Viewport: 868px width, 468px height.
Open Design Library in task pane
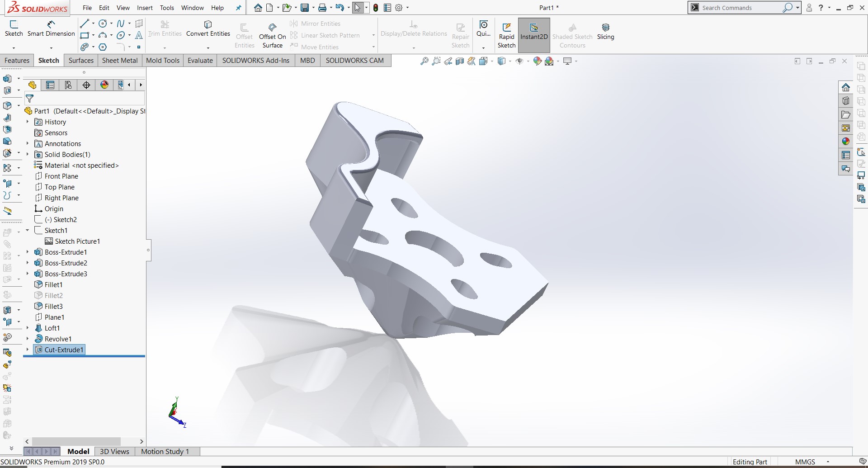(x=846, y=101)
